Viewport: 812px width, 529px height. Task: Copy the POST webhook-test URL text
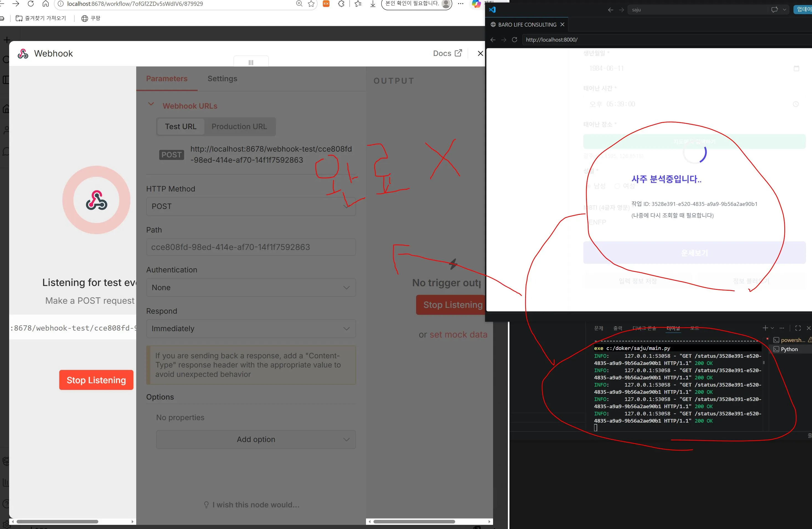tap(271, 154)
